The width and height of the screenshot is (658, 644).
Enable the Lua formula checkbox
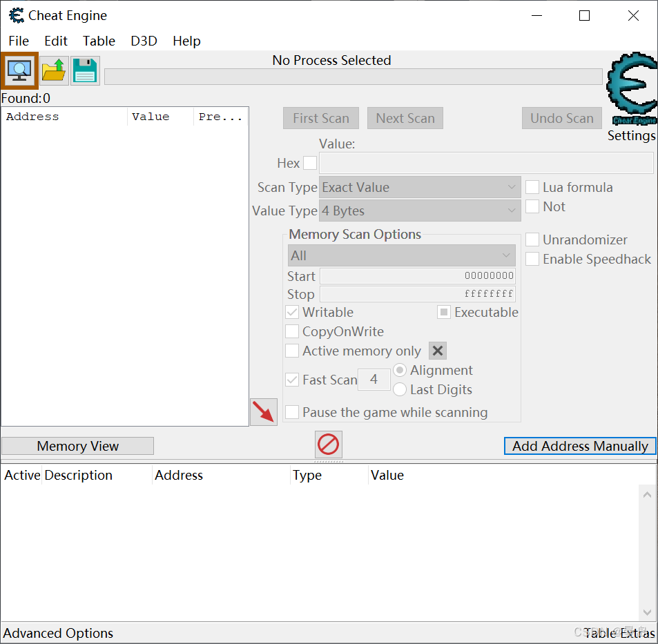pos(532,187)
